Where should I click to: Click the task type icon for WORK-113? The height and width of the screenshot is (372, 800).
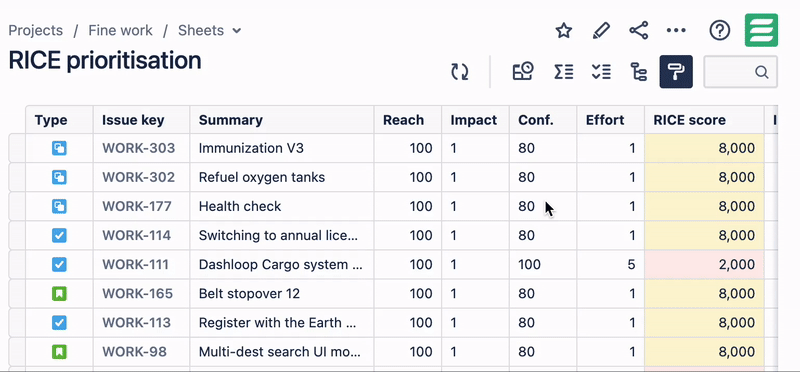[59, 323]
